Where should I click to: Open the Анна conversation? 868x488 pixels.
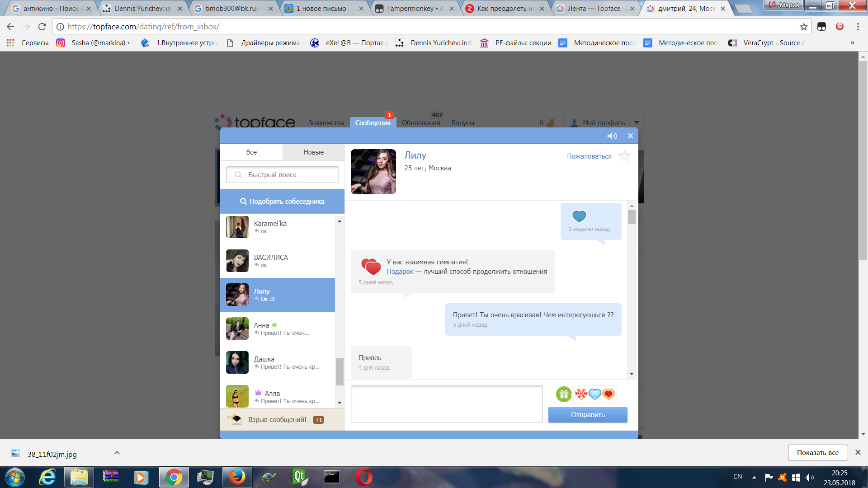[x=278, y=328]
